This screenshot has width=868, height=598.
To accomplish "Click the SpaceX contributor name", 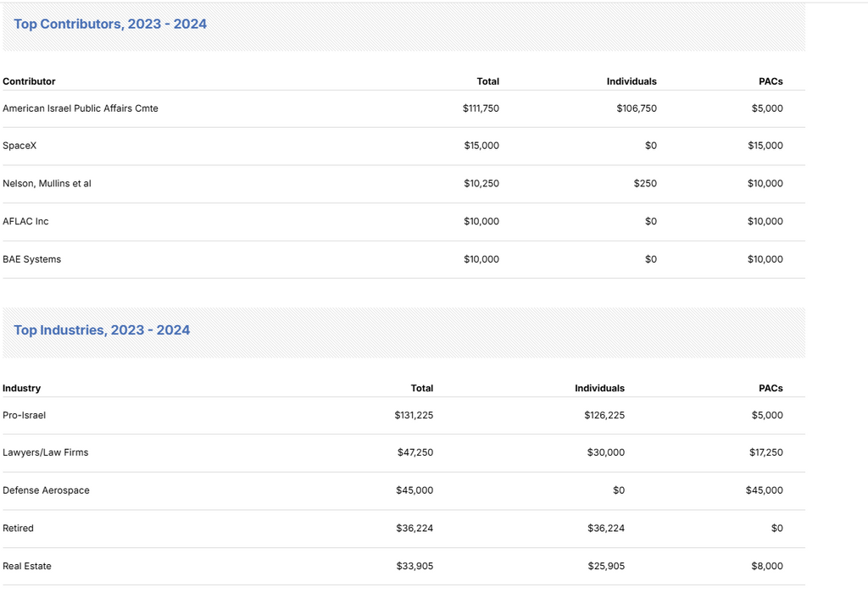I will (x=19, y=146).
